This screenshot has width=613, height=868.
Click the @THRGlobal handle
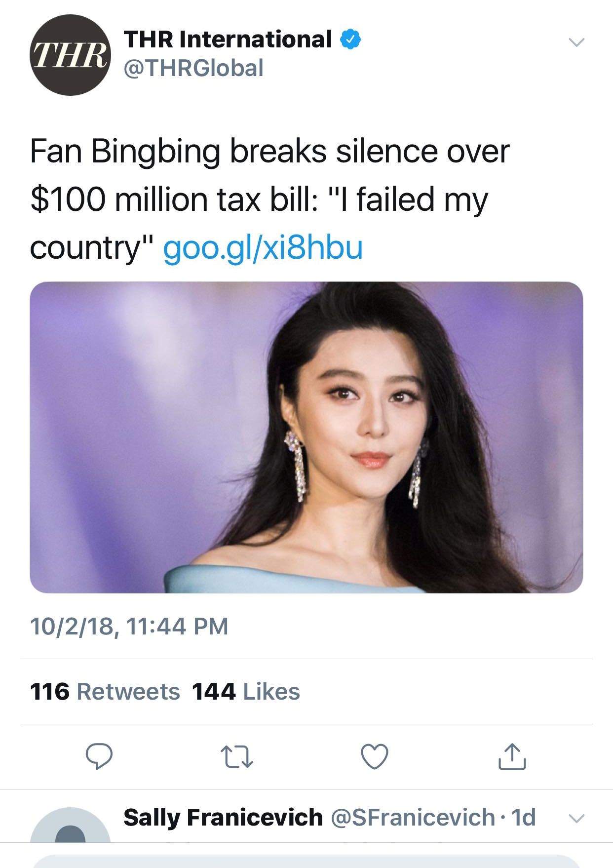[193, 68]
